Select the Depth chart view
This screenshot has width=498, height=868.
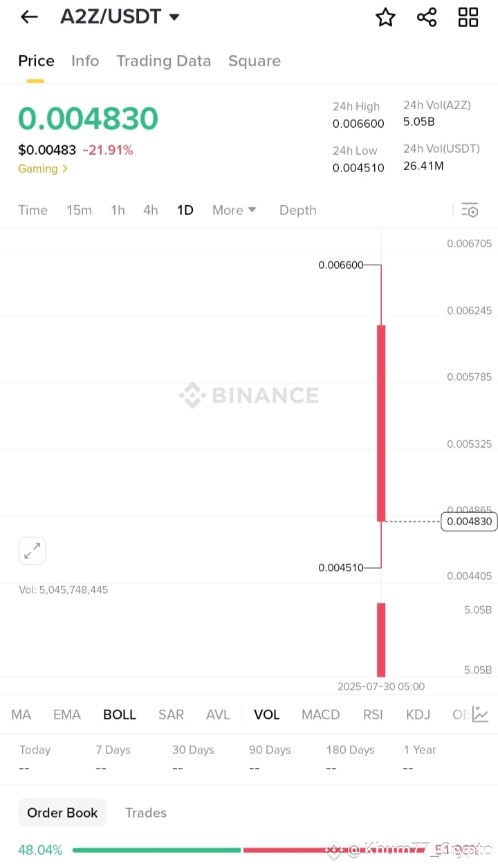click(297, 210)
